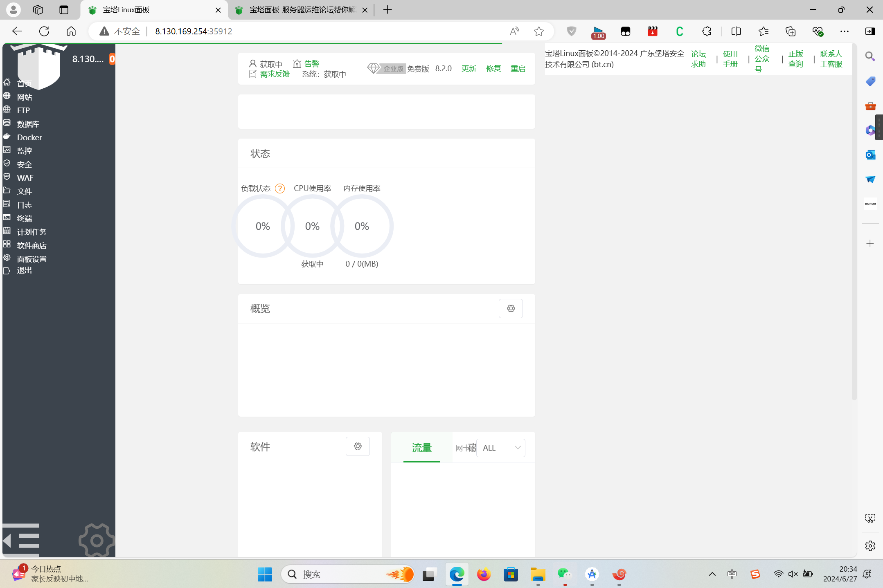
Task: Click the large gear icon at sidebar bottom
Action: pos(97,541)
